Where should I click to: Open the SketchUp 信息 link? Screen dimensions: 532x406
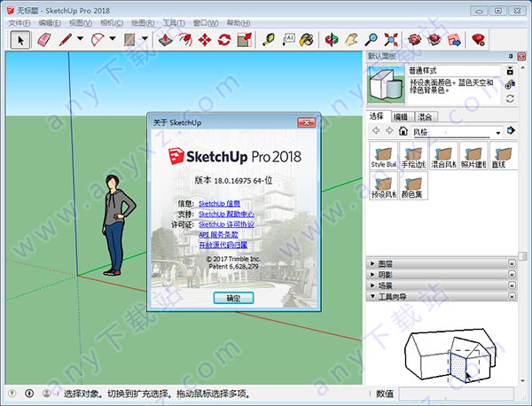pos(219,204)
